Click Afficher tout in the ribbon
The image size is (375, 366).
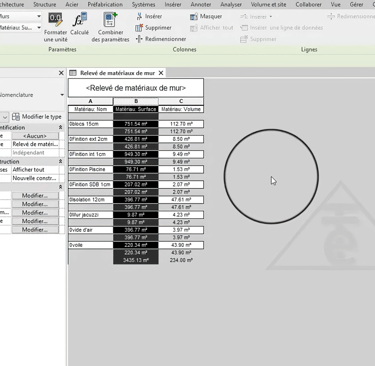tap(212, 28)
